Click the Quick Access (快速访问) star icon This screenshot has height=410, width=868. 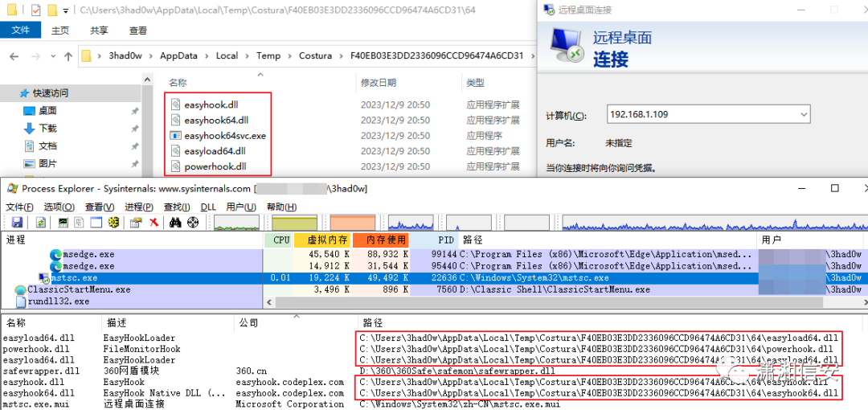(x=24, y=93)
